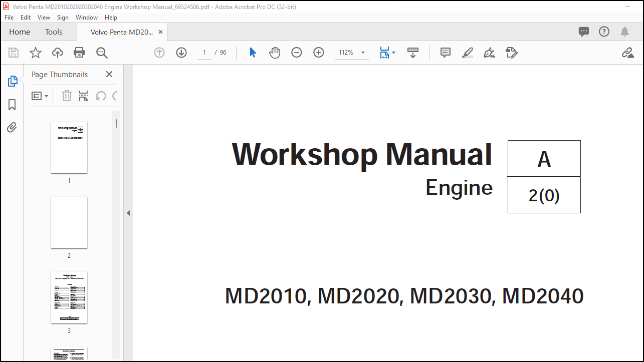Viewport: 644px width, 362px height.
Task: Open the View menu
Action: tap(44, 17)
